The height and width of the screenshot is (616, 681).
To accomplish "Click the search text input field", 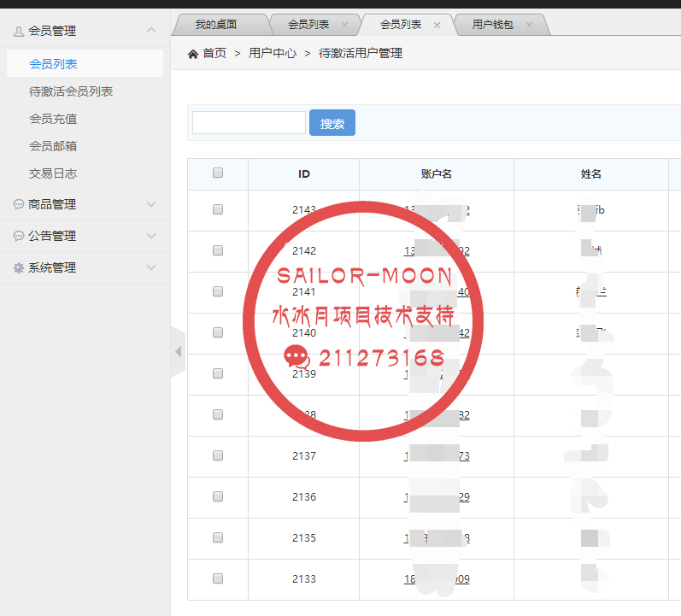I will pos(249,122).
